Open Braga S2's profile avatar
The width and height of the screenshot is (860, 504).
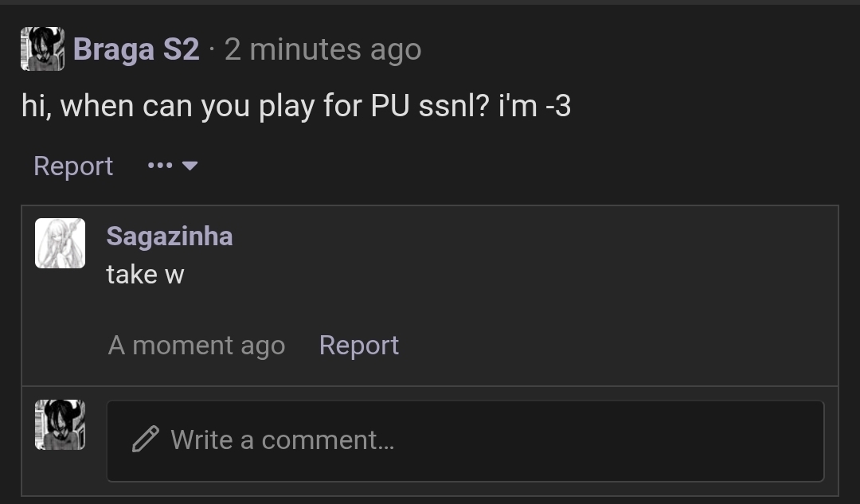click(x=41, y=49)
